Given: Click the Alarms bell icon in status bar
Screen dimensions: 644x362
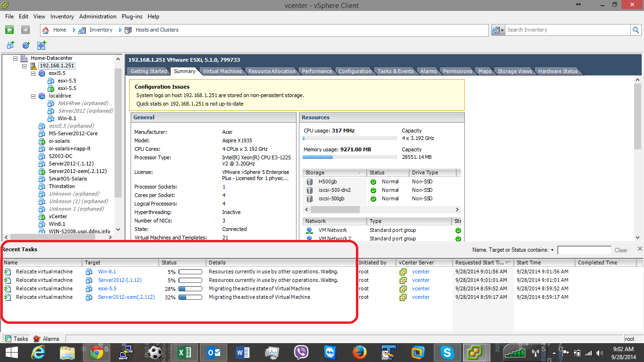Looking at the screenshot, I should (x=37, y=338).
